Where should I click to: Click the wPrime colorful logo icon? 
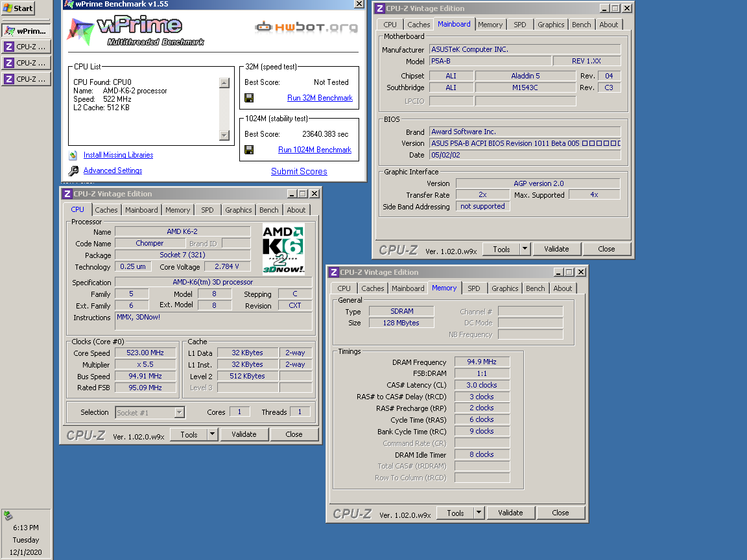tap(80, 31)
